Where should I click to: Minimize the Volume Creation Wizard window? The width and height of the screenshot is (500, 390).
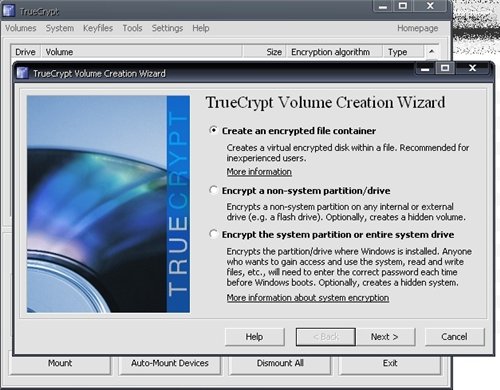click(425, 68)
